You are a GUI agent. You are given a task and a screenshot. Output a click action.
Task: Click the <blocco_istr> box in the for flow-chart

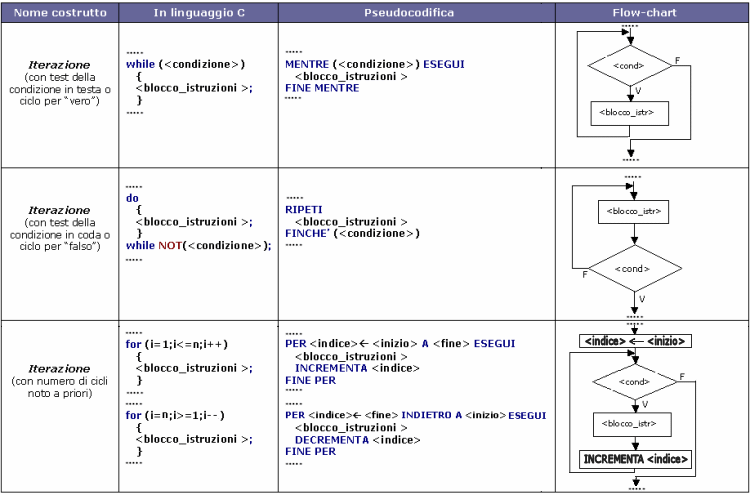(632, 424)
